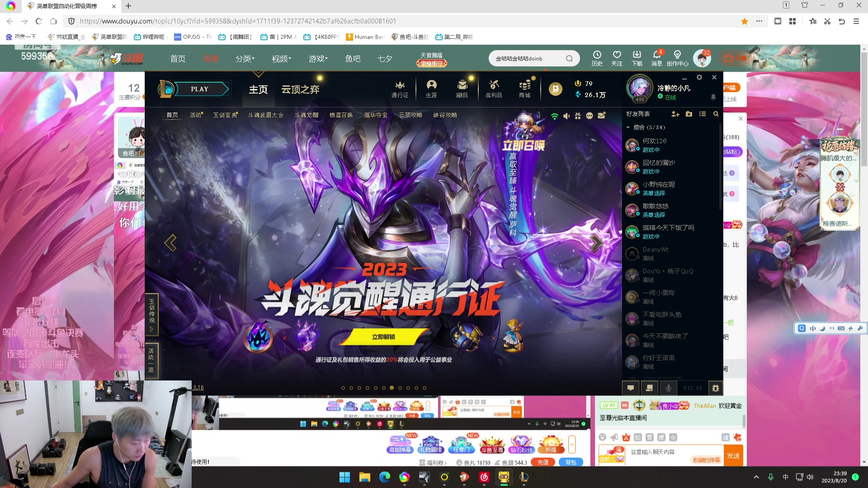Viewport: 868px width, 488px height.
Task: Select the seventh carousel indicator dot
Action: [x=392, y=388]
